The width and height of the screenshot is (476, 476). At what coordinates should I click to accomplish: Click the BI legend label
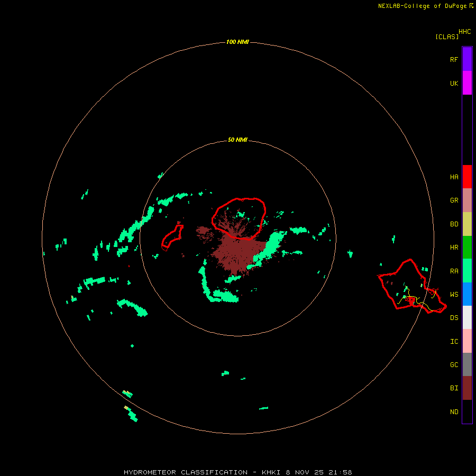point(454,388)
